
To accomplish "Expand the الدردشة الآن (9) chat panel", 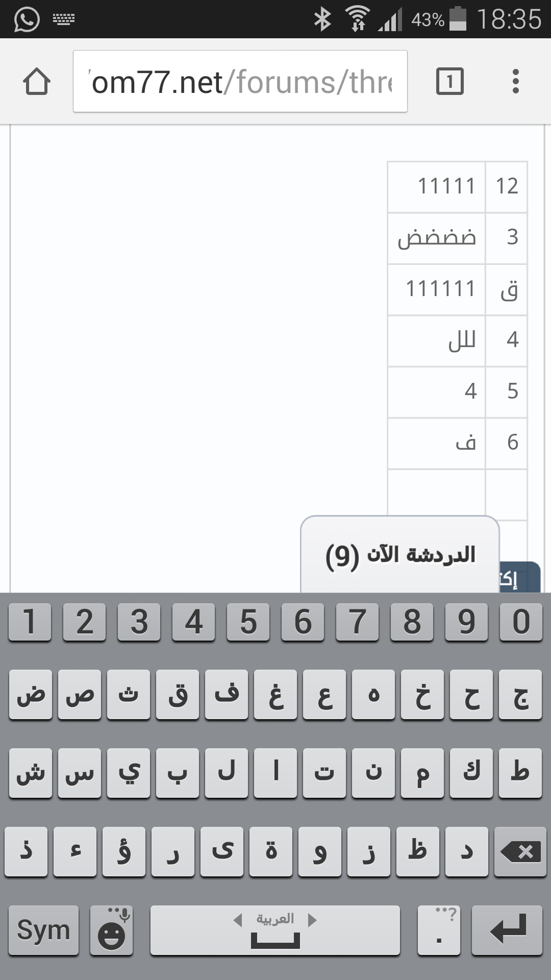I will pyautogui.click(x=400, y=555).
